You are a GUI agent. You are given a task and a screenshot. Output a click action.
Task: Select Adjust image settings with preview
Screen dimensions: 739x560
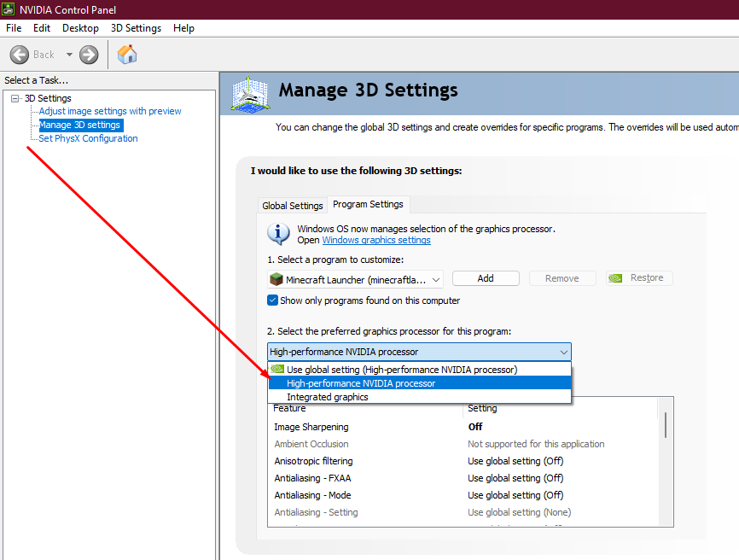[110, 111]
